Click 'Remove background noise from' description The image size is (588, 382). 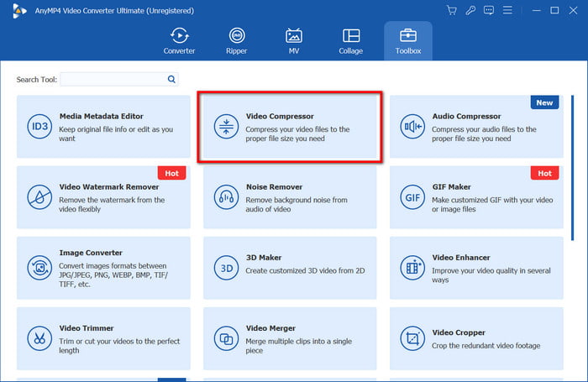tap(297, 205)
